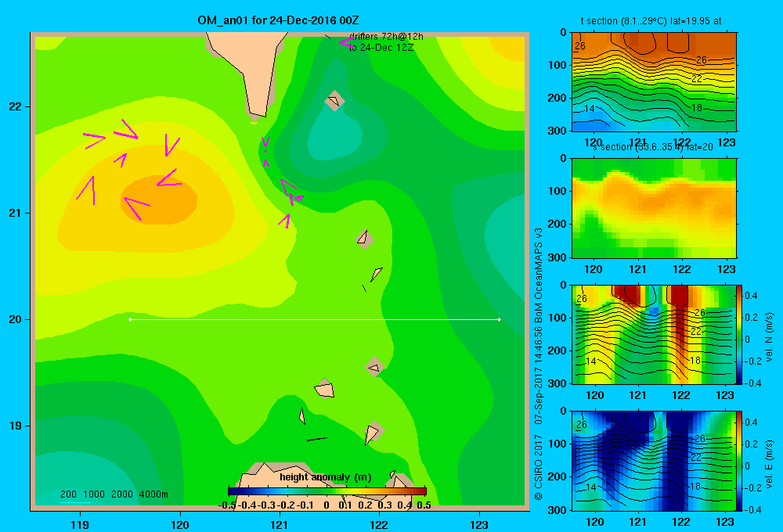Click the "4000m" bathymetry legend label

tap(153, 494)
